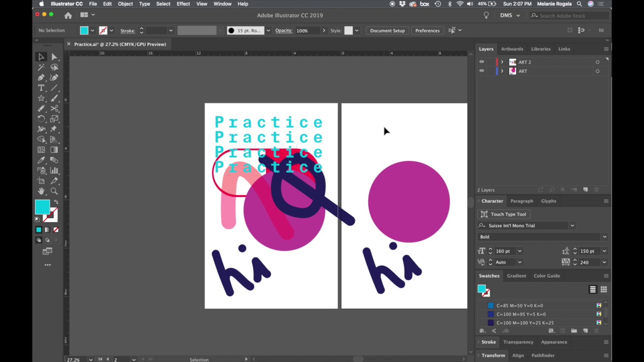Click the zoom level 27.2% field
The height and width of the screenshot is (362, 644).
click(77, 359)
